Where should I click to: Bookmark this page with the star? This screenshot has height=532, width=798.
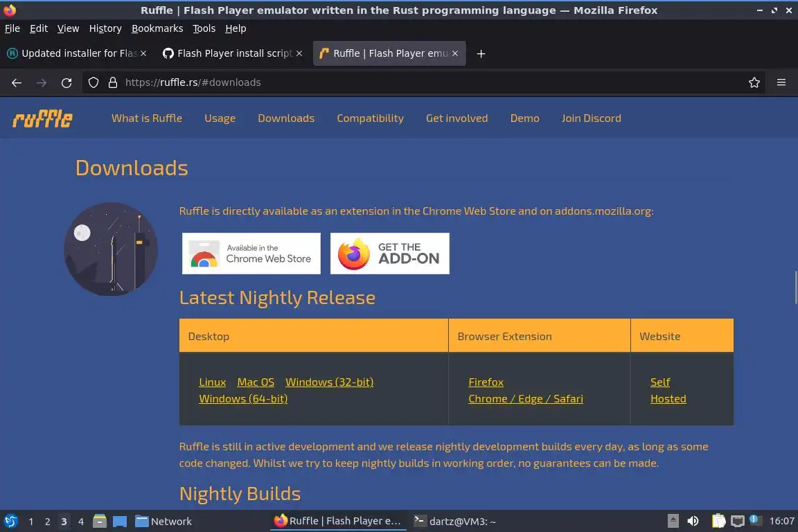tap(754, 82)
